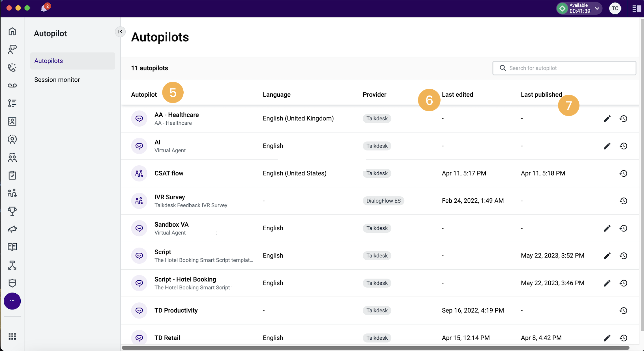View history of IVR Survey autopilot
The height and width of the screenshot is (351, 644).
[x=623, y=201]
